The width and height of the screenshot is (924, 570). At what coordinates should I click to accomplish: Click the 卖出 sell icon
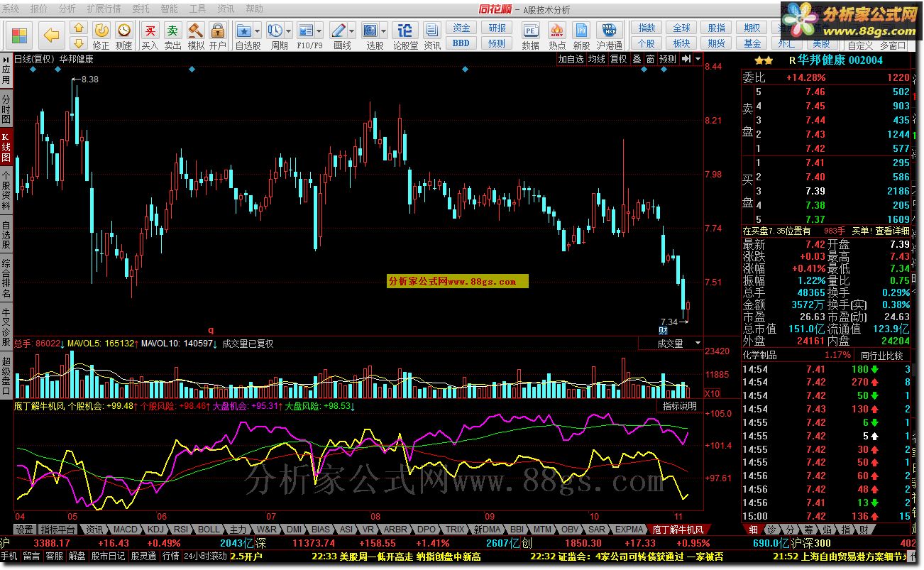172,30
